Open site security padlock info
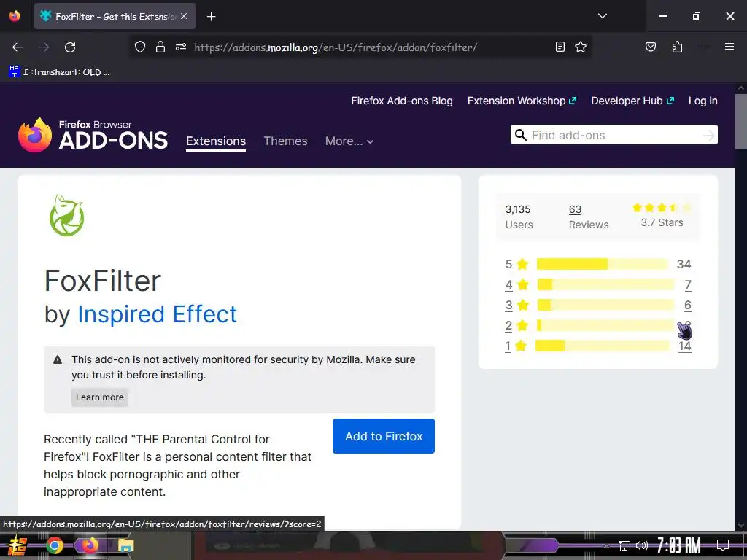 pos(160,47)
